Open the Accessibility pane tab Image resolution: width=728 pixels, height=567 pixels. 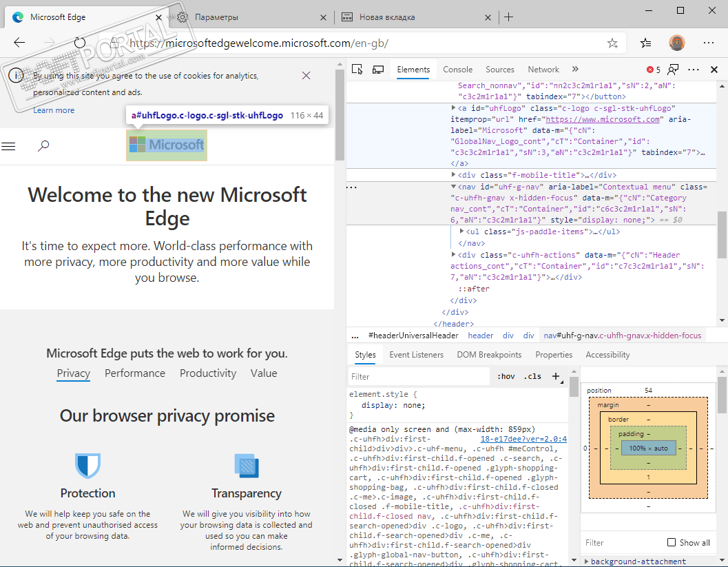click(607, 355)
